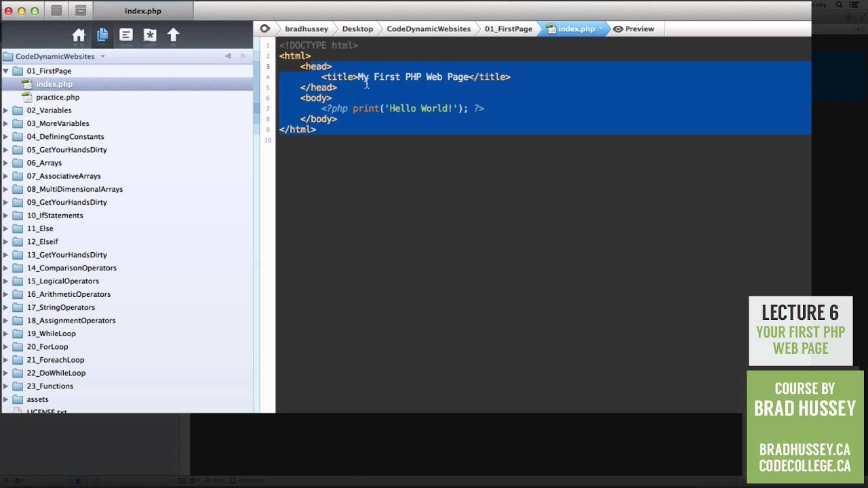The width and height of the screenshot is (868, 488).
Task: Click the opening <body> tag line
Action: click(316, 98)
